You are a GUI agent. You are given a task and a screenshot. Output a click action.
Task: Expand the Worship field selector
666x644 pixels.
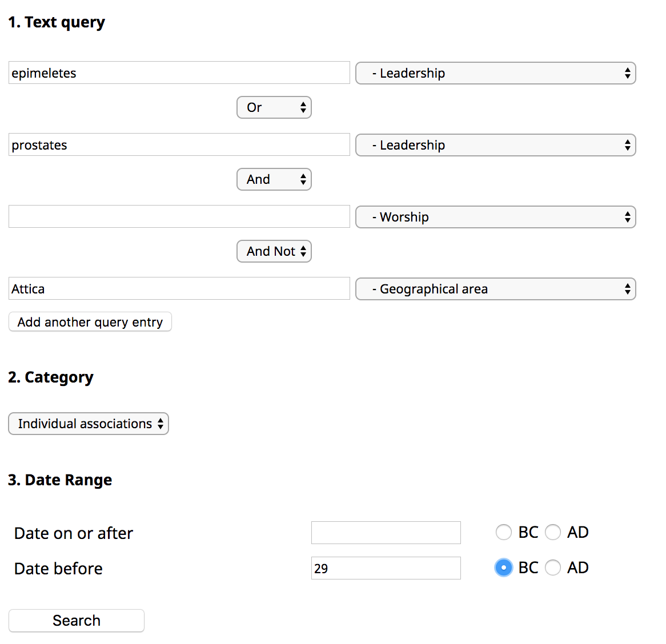[x=495, y=217]
